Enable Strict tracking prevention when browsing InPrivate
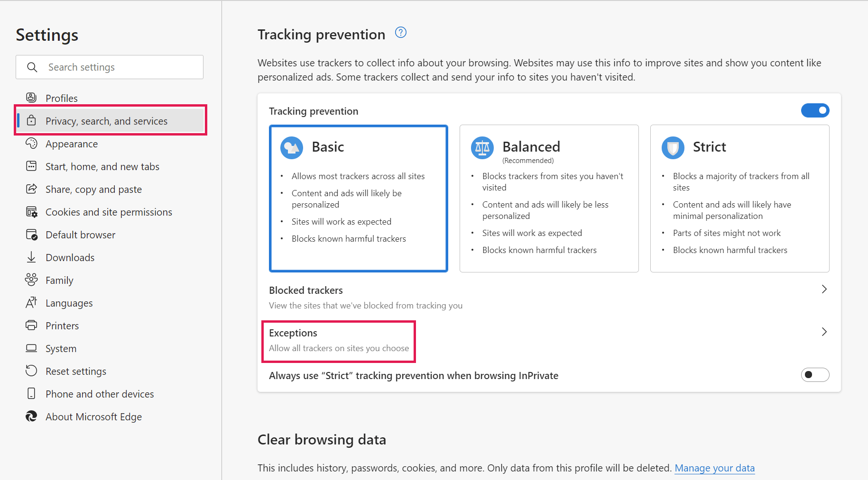This screenshot has height=480, width=868. click(815, 375)
